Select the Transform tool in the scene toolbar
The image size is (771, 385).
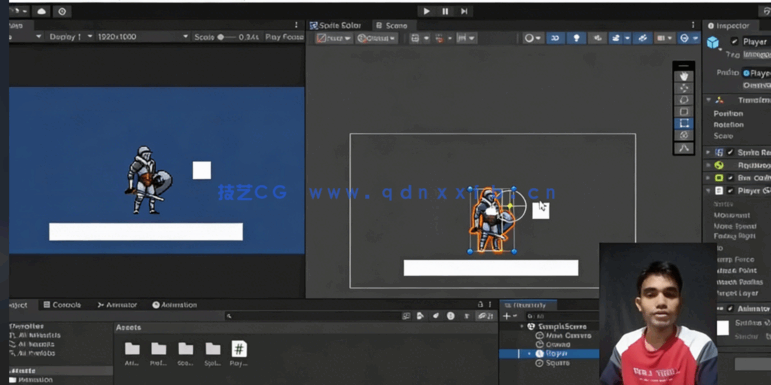point(683,135)
